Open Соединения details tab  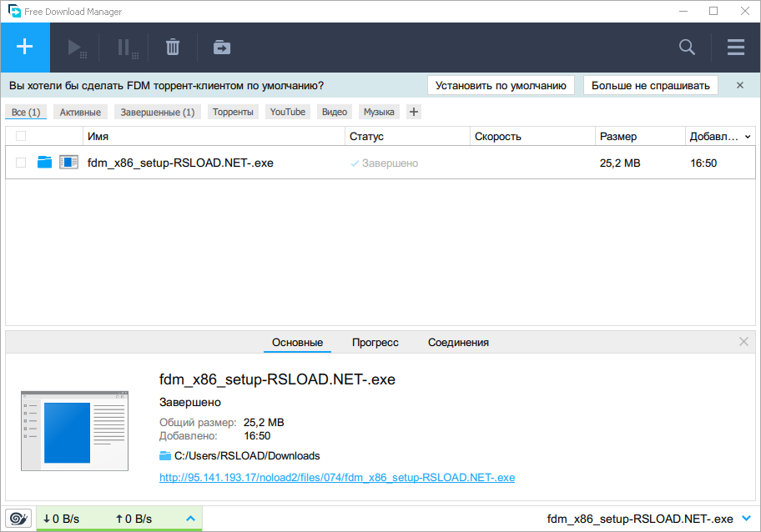tap(458, 343)
